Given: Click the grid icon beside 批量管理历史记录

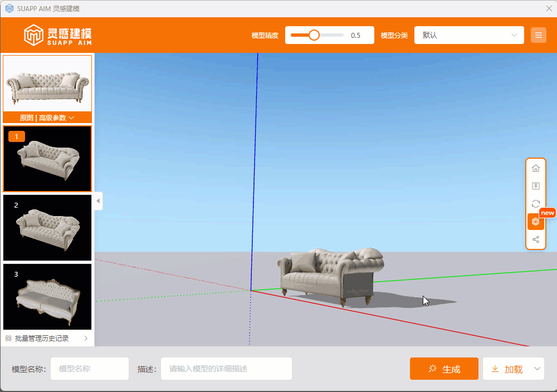Looking at the screenshot, I should [x=8, y=338].
